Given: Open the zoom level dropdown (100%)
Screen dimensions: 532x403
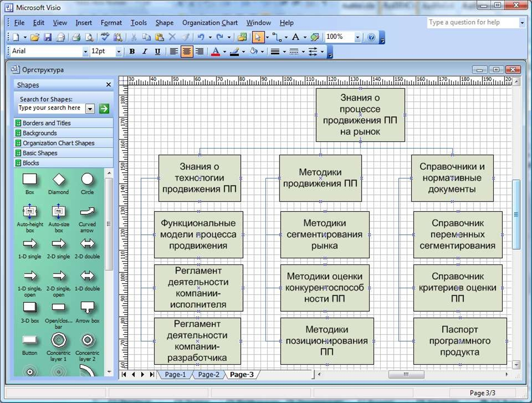Looking at the screenshot, I should (x=357, y=37).
